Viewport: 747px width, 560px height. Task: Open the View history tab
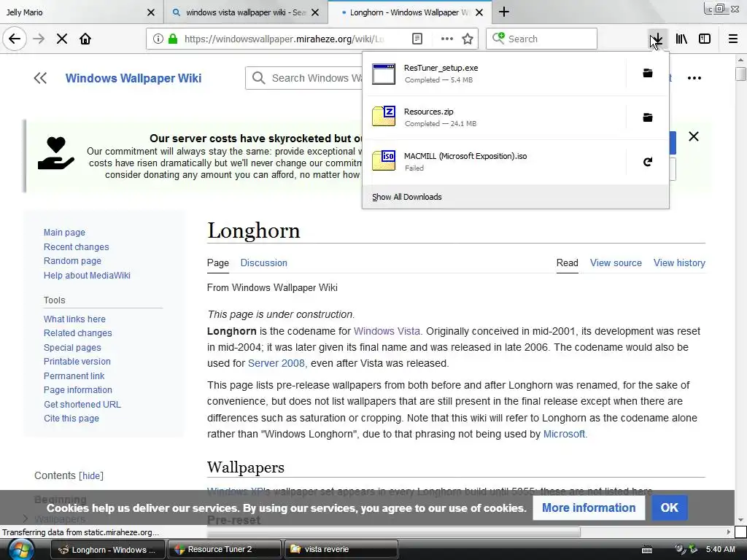click(679, 262)
